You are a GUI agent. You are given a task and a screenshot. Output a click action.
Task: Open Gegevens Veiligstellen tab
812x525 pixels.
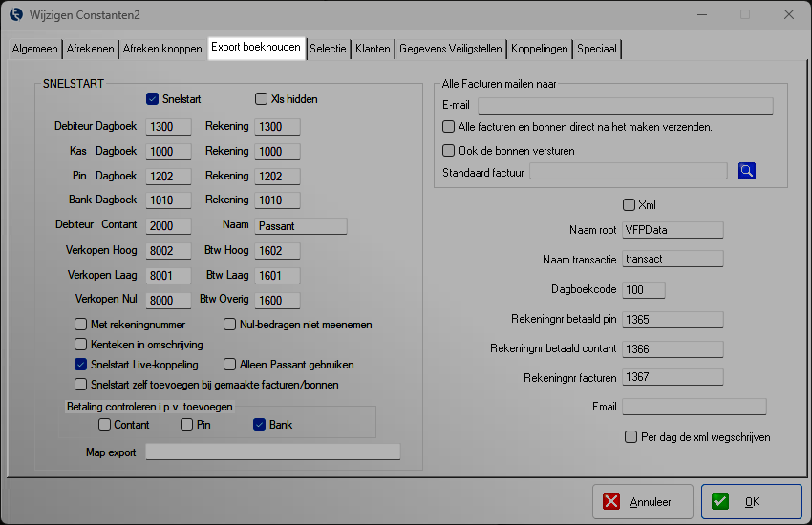[451, 49]
